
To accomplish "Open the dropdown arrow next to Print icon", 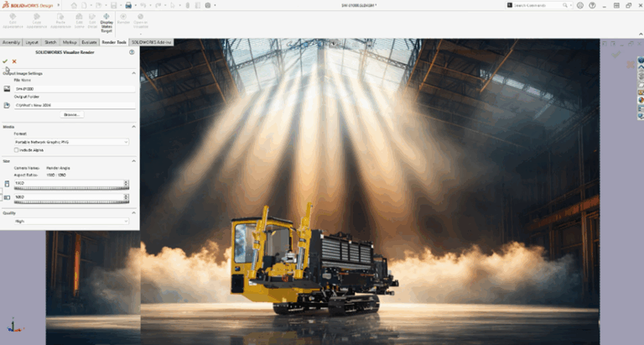I will pyautogui.click(x=135, y=5).
